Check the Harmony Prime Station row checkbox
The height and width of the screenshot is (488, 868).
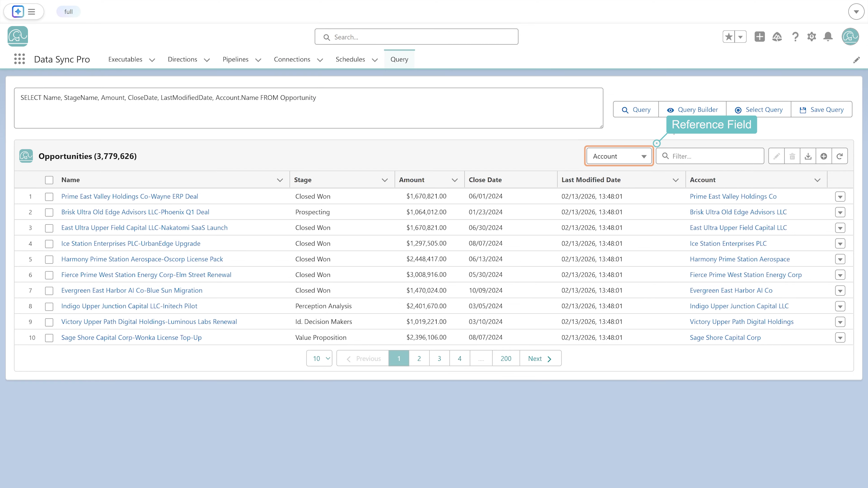(49, 259)
